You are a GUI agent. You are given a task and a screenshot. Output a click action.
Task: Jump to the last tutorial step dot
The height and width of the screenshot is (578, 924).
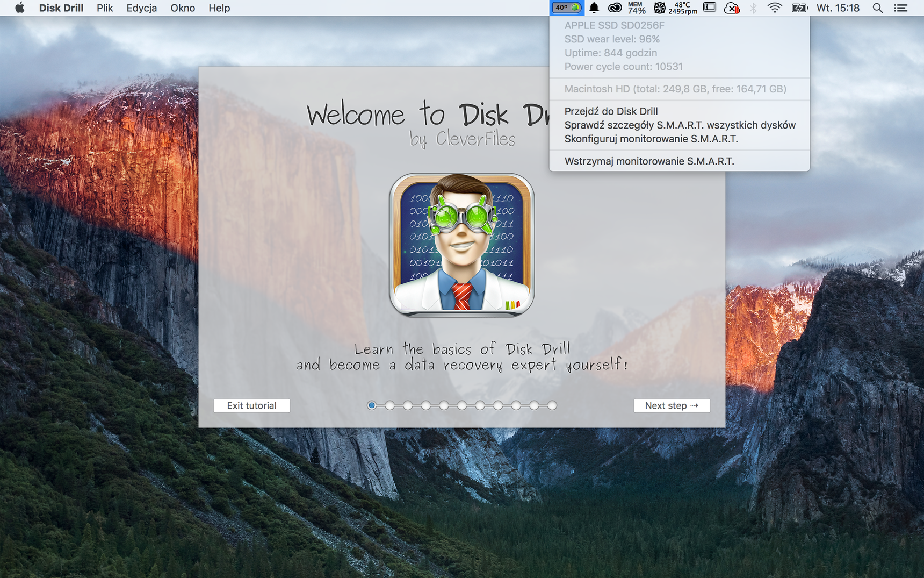click(552, 405)
